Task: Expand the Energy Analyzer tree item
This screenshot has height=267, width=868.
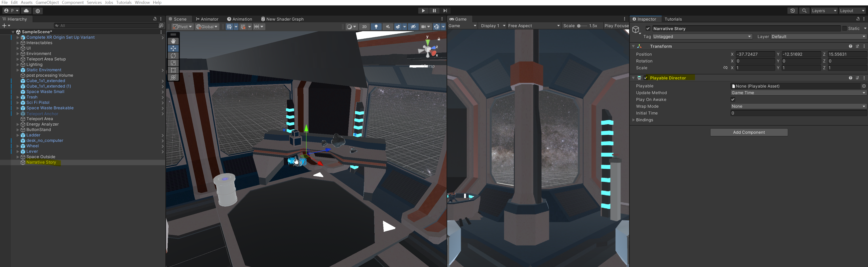Action: tap(18, 124)
